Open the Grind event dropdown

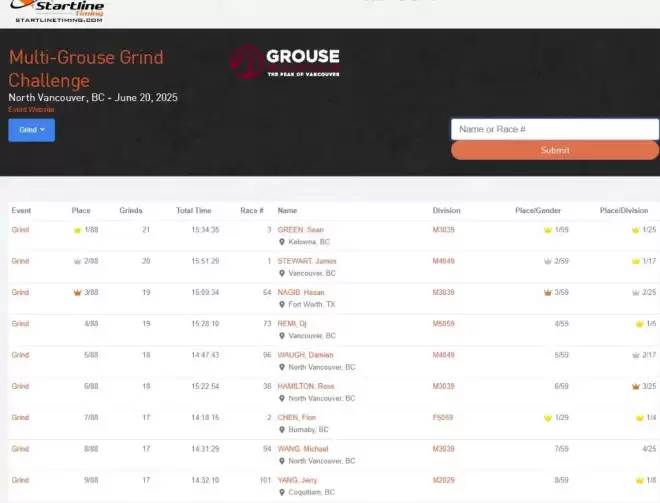pos(32,130)
